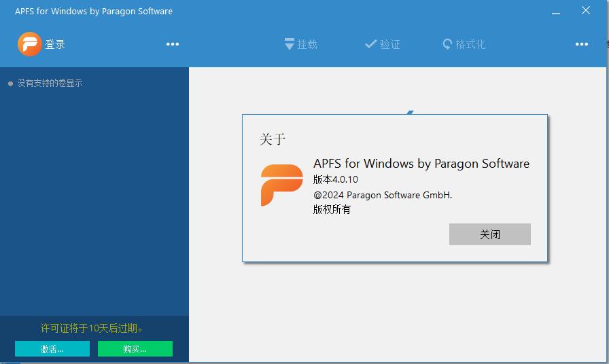
Task: Click the 版权所有 text in the 关于 dialog
Action: pos(332,210)
